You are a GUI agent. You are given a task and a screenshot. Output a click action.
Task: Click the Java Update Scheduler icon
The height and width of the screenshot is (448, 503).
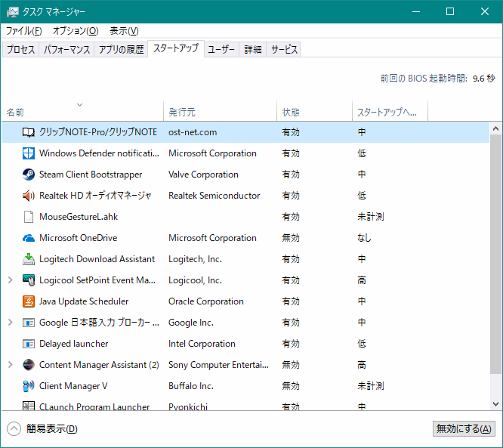tap(29, 301)
